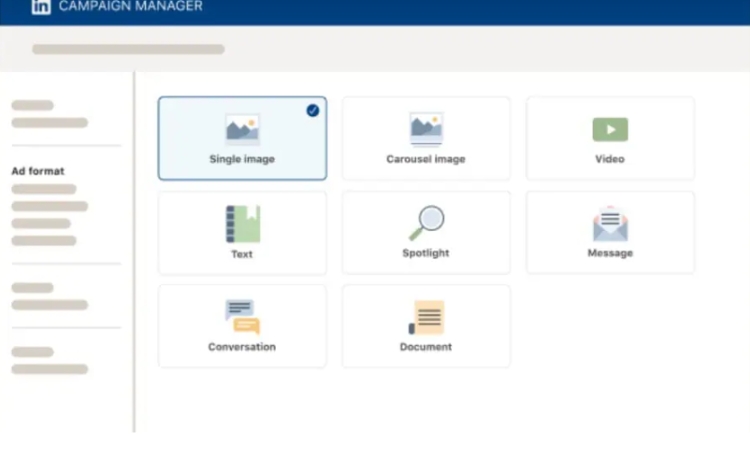Click the green Video play icon
750x450 pixels.
click(x=610, y=129)
